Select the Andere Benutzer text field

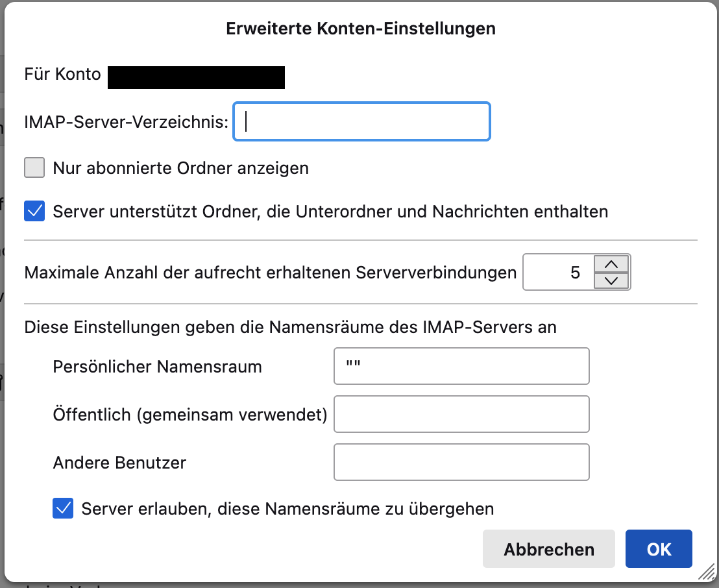pos(461,462)
